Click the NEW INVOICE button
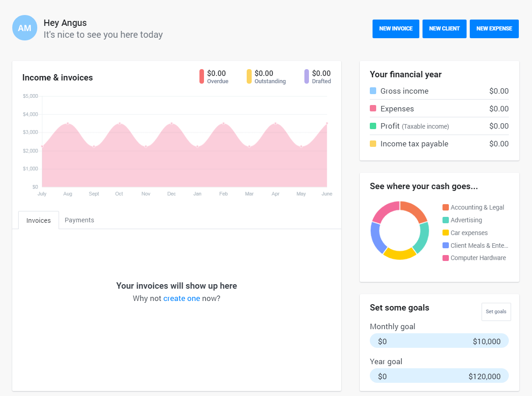The height and width of the screenshot is (396, 532). [x=396, y=29]
